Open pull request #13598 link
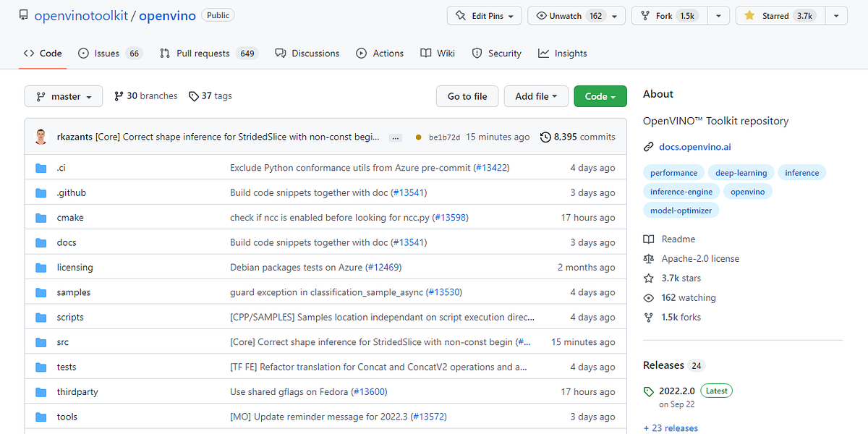This screenshot has height=434, width=868. tap(451, 218)
